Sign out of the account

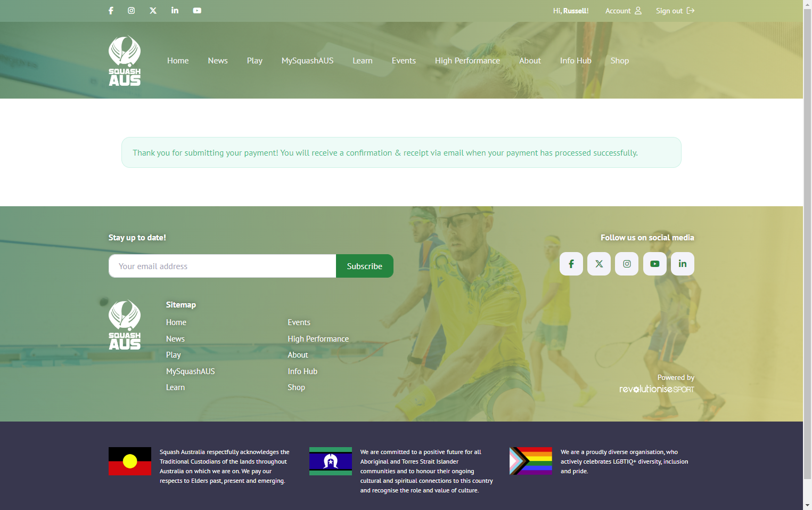point(675,11)
